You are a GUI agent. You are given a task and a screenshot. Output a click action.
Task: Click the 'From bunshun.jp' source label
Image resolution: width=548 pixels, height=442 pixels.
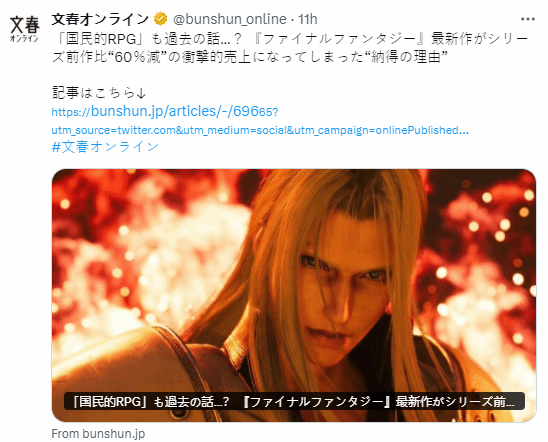pos(98,434)
